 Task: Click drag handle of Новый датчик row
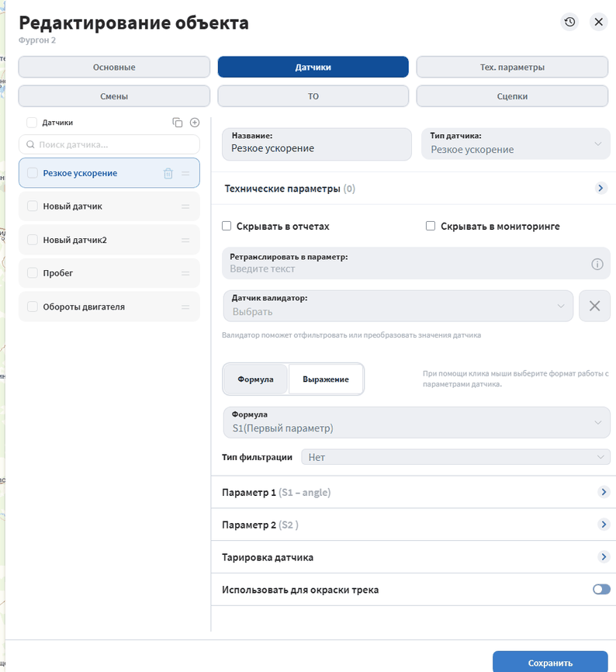[x=185, y=206]
